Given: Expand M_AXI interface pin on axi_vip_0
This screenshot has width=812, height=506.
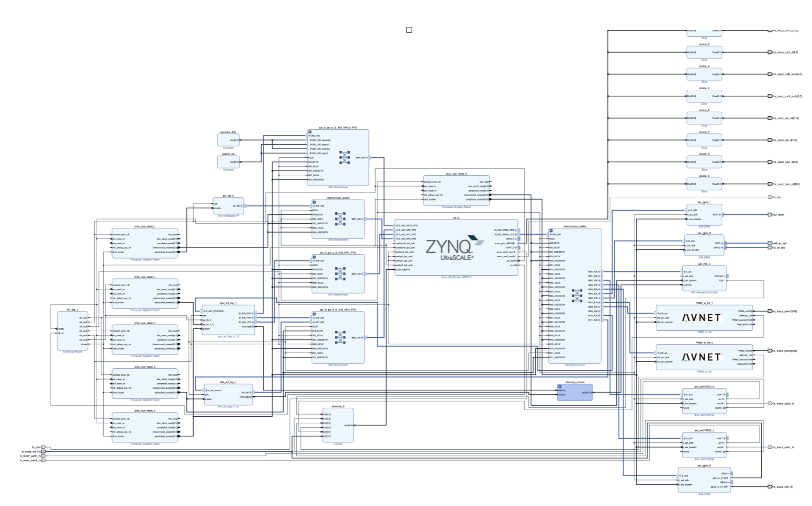Looking at the screenshot, I should click(242, 206).
